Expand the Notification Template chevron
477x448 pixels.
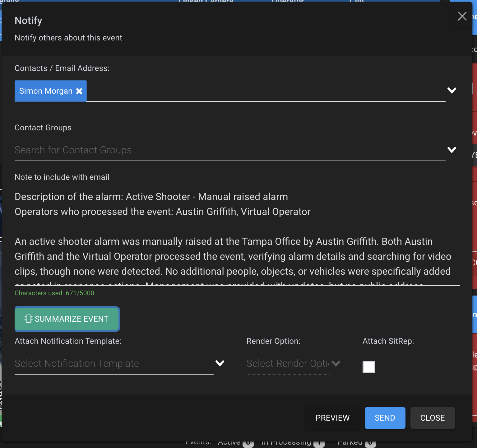tap(220, 363)
